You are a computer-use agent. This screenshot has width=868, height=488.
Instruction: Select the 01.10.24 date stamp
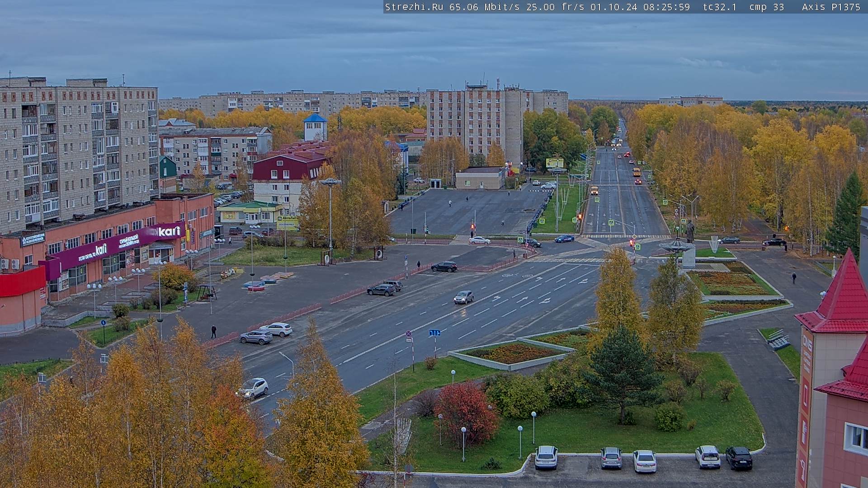(x=614, y=7)
